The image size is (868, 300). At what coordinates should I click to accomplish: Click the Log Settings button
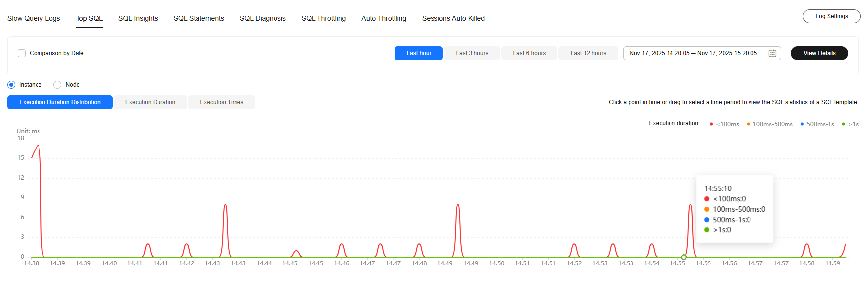[x=831, y=16]
